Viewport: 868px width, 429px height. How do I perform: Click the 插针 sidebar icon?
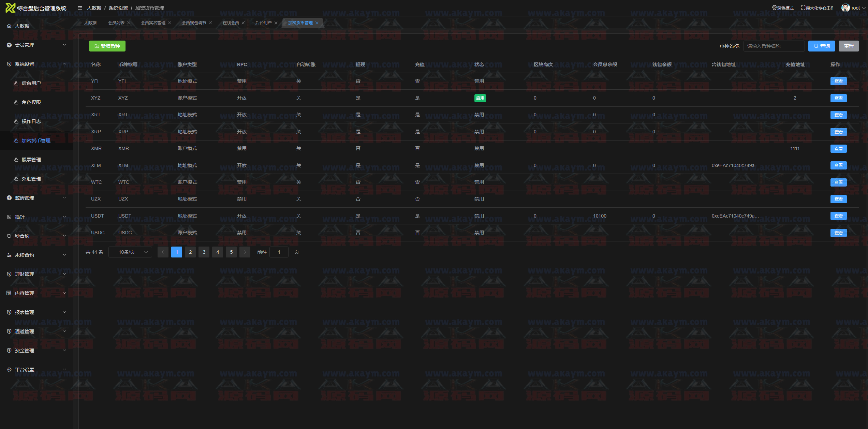click(x=9, y=217)
